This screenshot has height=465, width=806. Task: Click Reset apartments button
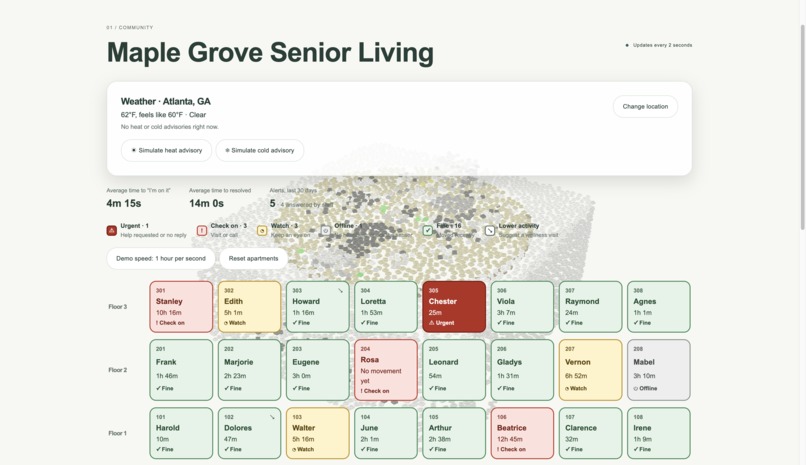tap(253, 258)
